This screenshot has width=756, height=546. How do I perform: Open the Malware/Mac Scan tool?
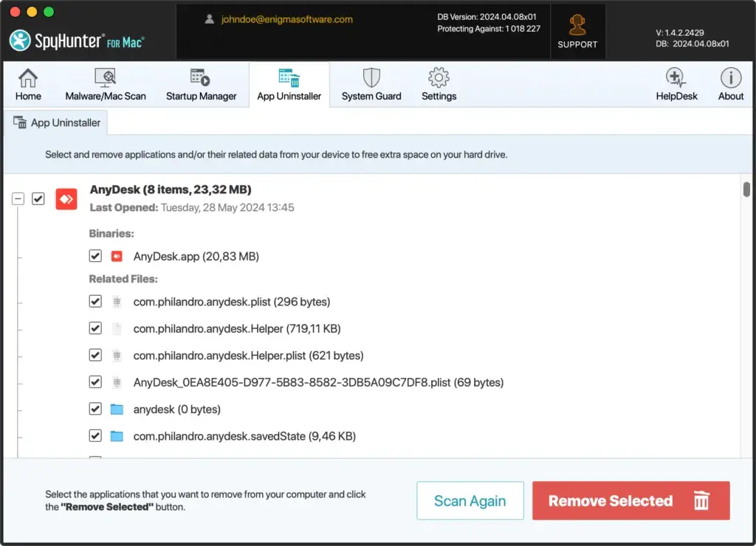[x=105, y=83]
